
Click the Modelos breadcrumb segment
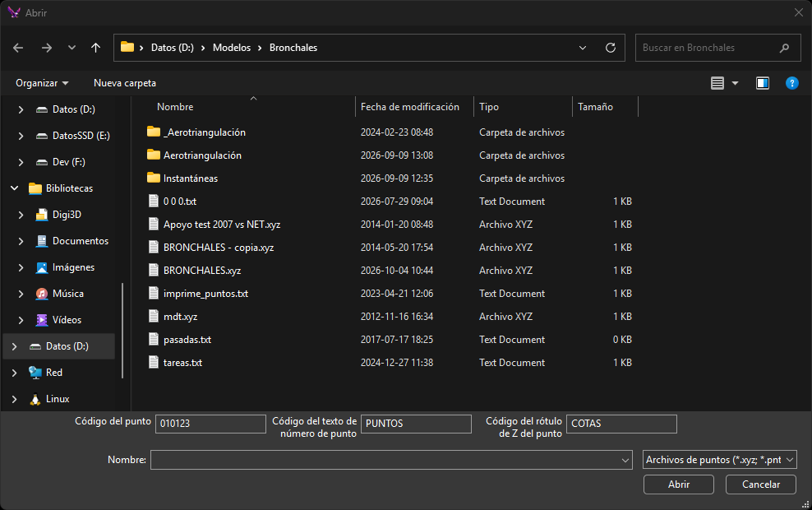coord(232,48)
